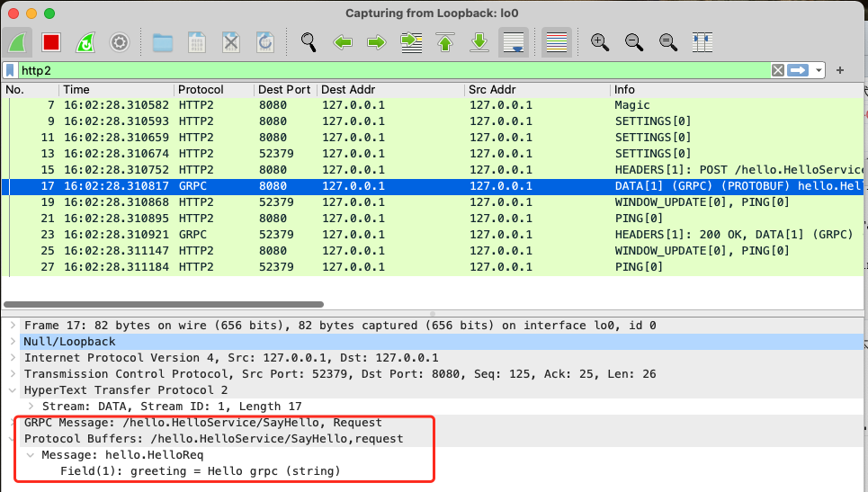868x492 pixels.
Task: Save the capture file
Action: coord(196,42)
